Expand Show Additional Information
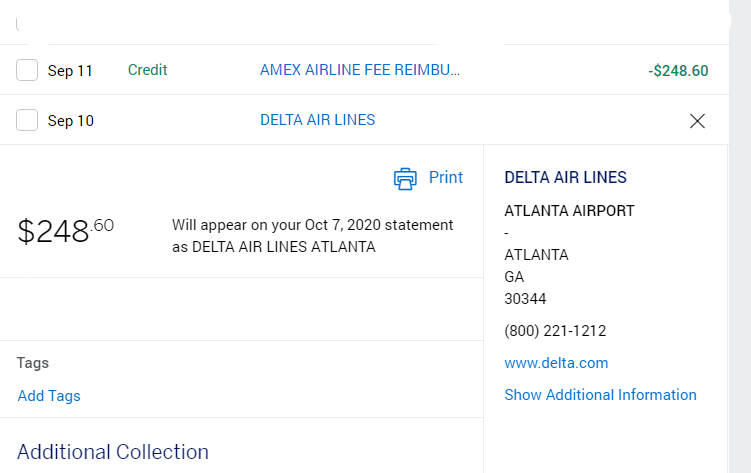Viewport: 751px width, 473px height. tap(600, 395)
